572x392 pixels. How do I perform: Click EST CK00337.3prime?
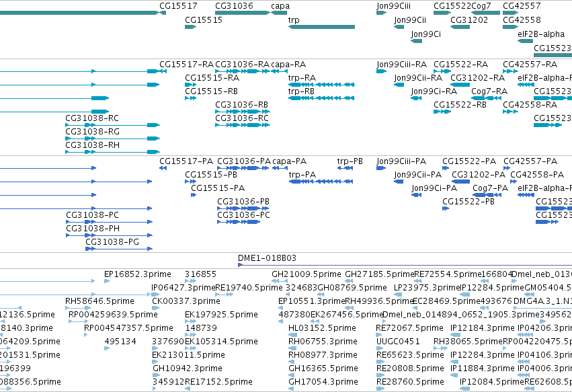[x=186, y=301]
